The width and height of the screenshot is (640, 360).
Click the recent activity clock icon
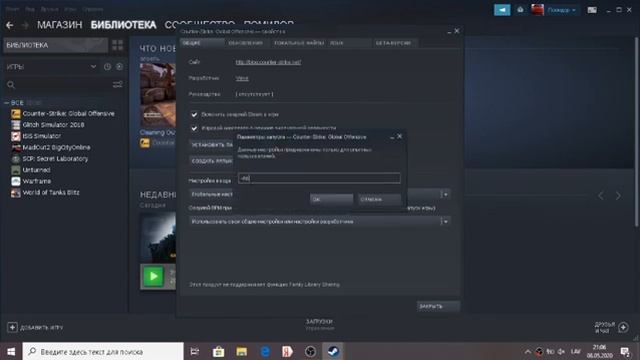click(x=107, y=67)
